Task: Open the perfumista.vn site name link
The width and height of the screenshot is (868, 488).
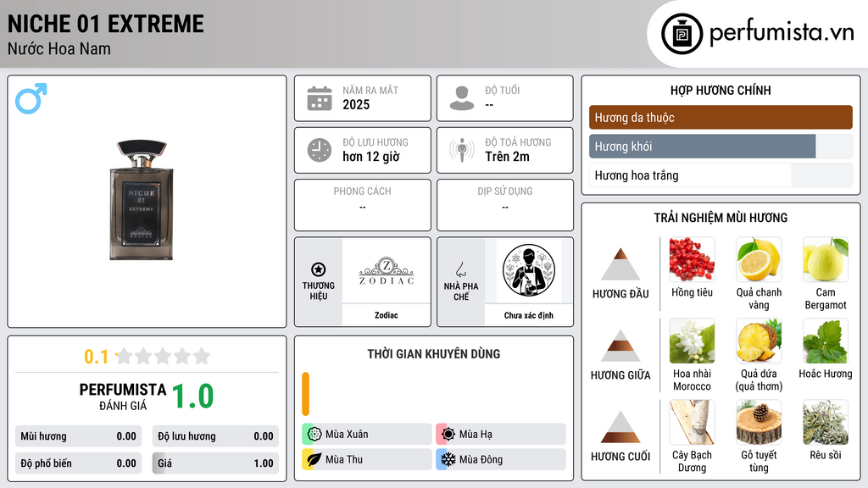Action: pos(782,32)
